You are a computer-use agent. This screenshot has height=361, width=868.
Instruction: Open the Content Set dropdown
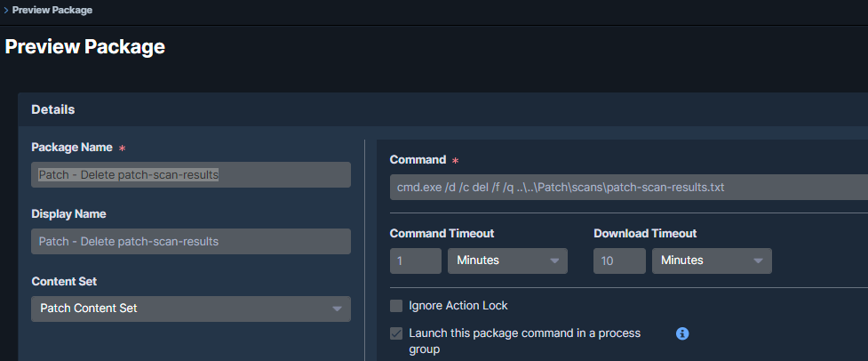191,309
